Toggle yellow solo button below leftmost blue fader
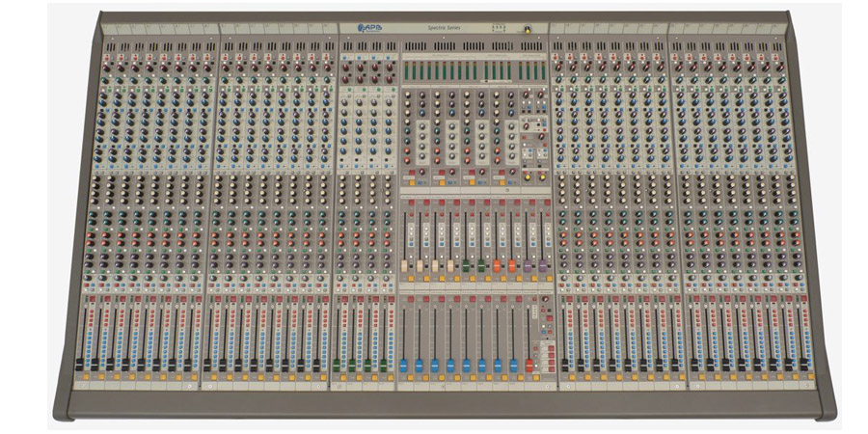The image size is (868, 434). point(410,378)
